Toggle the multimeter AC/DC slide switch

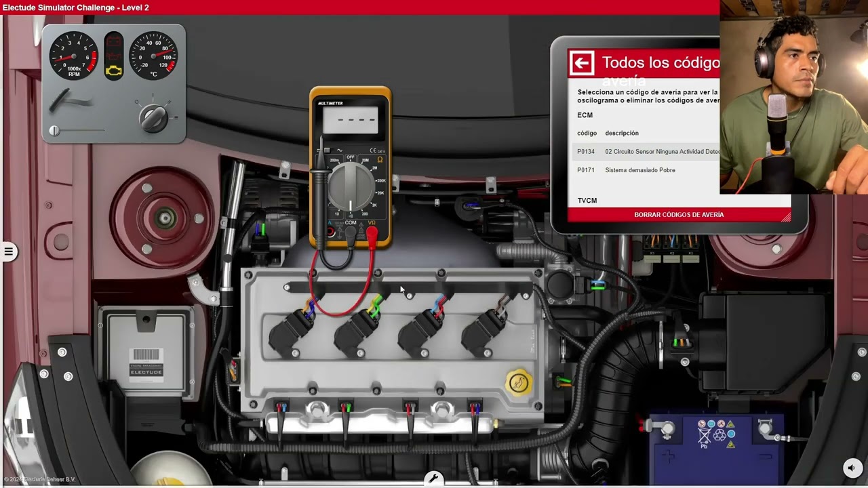[x=327, y=150]
